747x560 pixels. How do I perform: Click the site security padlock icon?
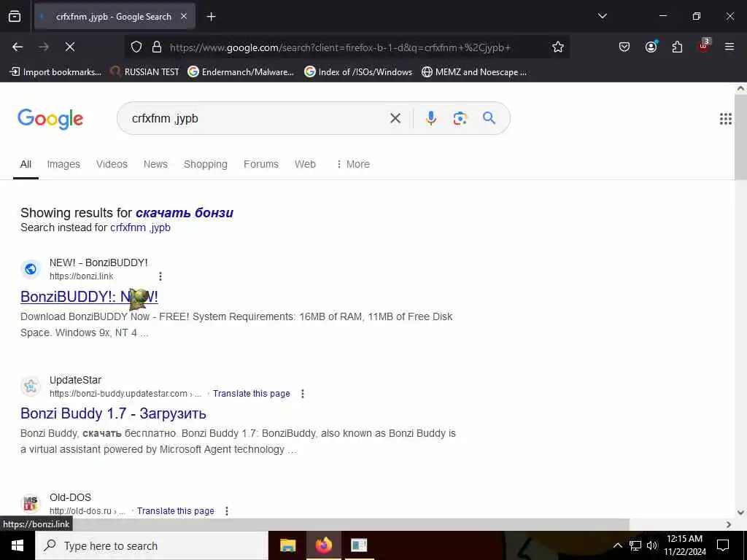tap(157, 47)
